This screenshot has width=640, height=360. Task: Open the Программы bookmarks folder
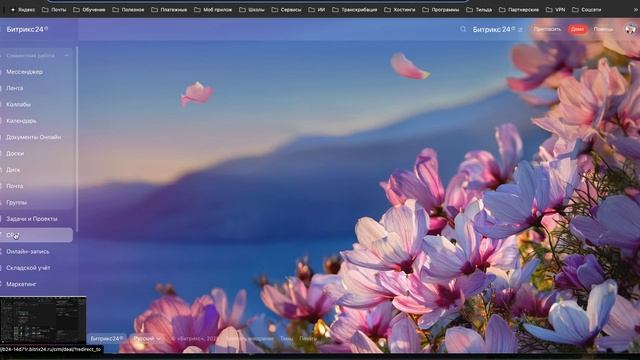point(441,9)
